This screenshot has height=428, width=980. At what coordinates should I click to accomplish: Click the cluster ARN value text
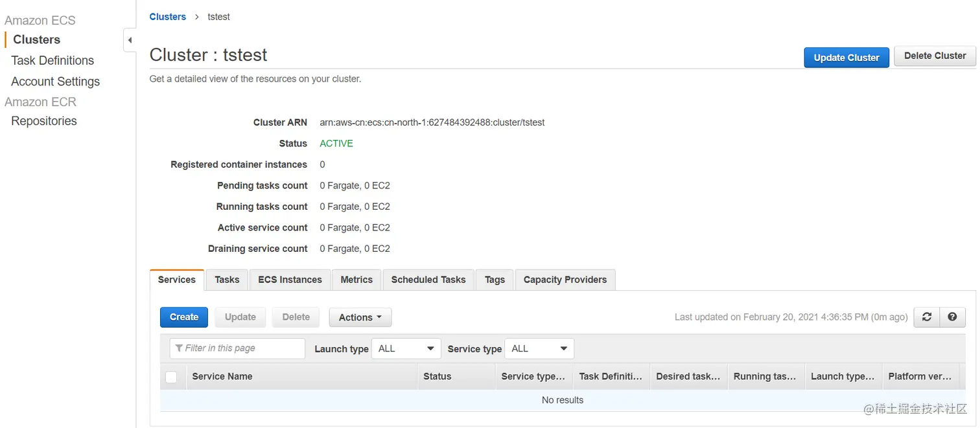coord(432,122)
